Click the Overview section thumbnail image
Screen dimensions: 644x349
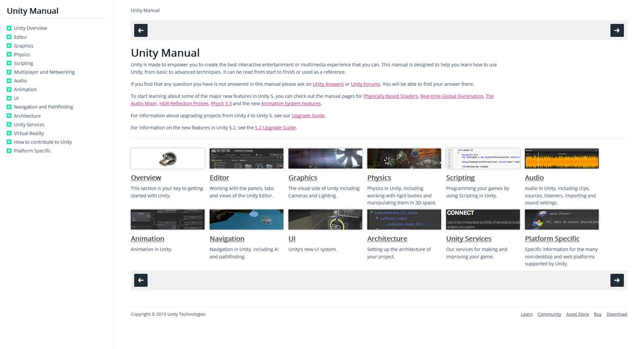tap(168, 159)
